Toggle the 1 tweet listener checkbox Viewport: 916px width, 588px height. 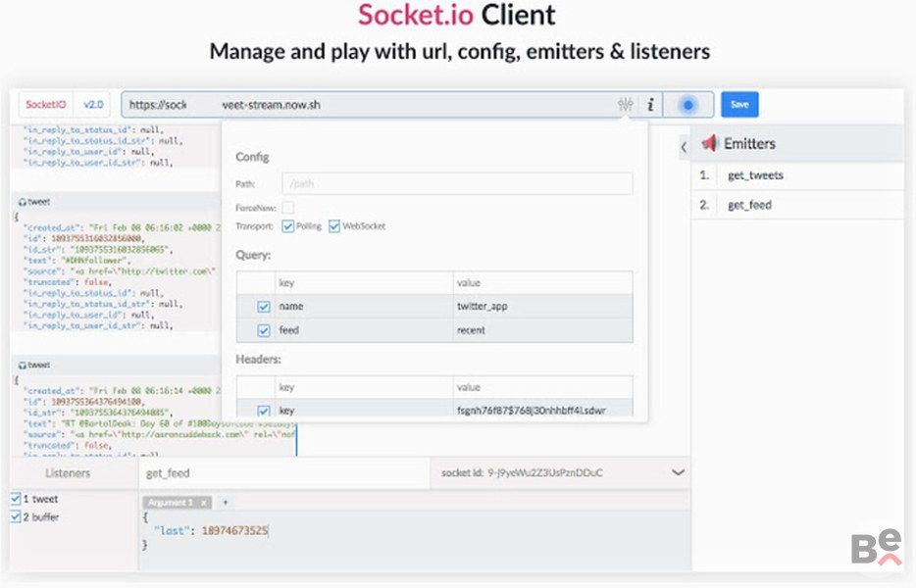[15, 499]
